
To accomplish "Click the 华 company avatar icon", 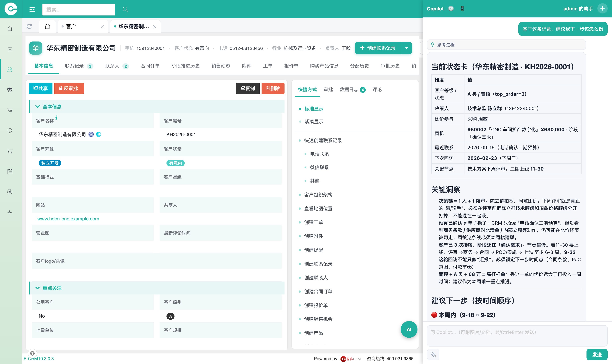I will (36, 48).
